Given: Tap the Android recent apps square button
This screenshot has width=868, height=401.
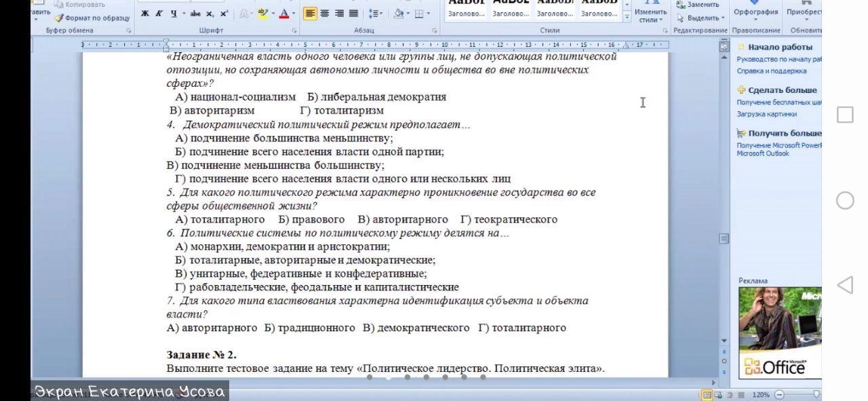Looking at the screenshot, I should [x=845, y=115].
